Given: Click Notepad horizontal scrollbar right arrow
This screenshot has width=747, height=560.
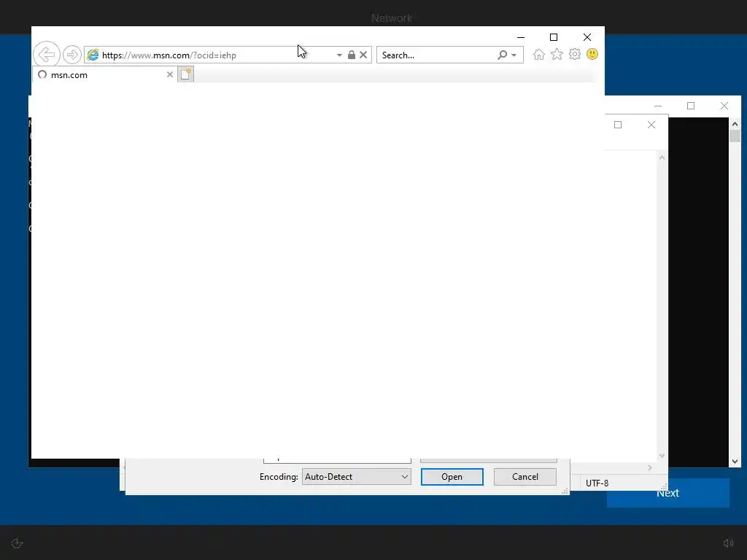Looking at the screenshot, I should pos(650,468).
